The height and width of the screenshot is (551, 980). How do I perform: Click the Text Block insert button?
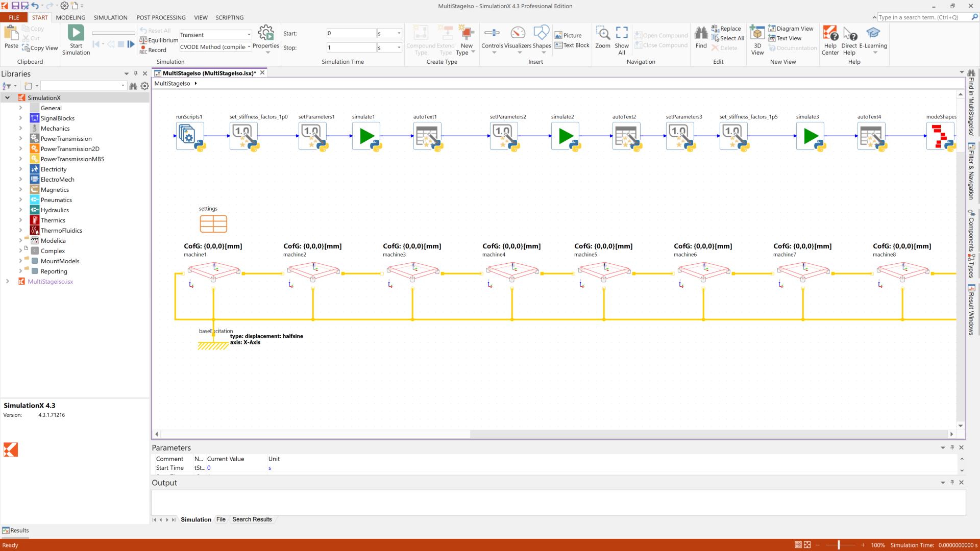572,45
